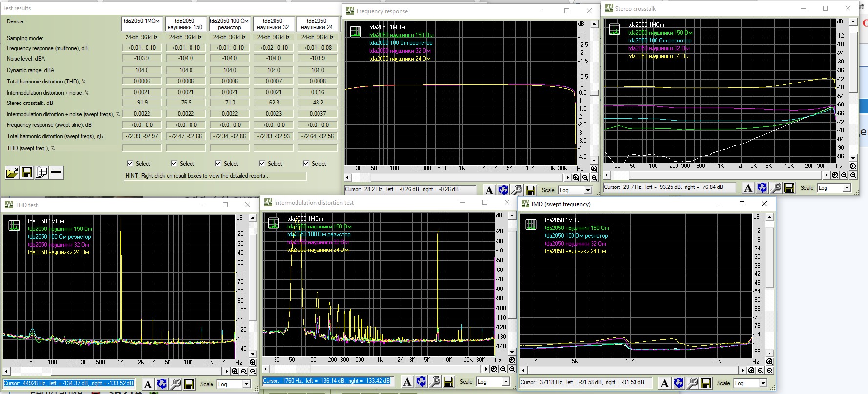This screenshot has height=394, width=868.
Task: Open results file with folder icon
Action: pyautogui.click(x=12, y=172)
